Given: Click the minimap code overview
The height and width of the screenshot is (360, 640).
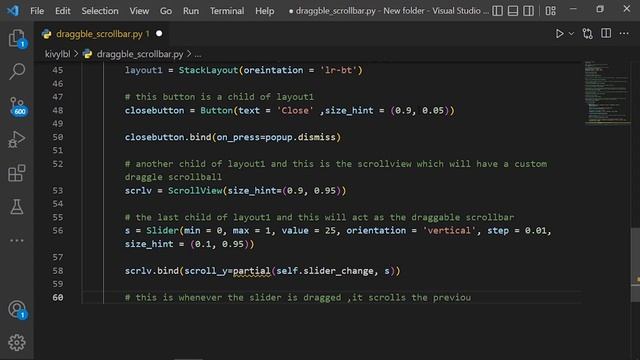Looking at the screenshot, I should pos(606,93).
